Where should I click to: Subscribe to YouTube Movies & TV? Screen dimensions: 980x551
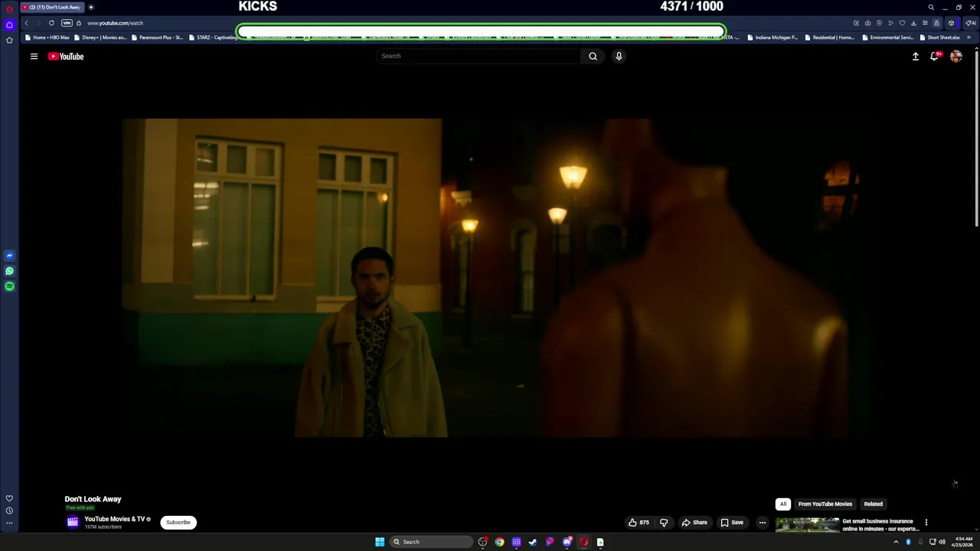(178, 523)
